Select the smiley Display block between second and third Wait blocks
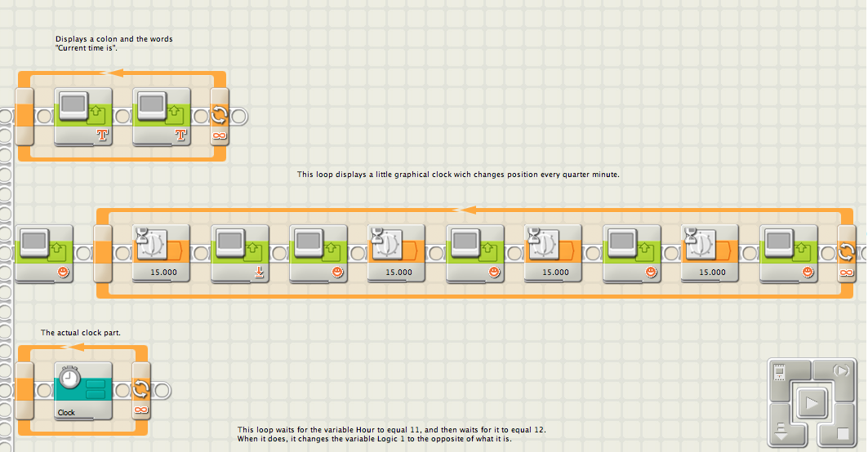Viewport: 868px width, 452px height. click(x=475, y=254)
